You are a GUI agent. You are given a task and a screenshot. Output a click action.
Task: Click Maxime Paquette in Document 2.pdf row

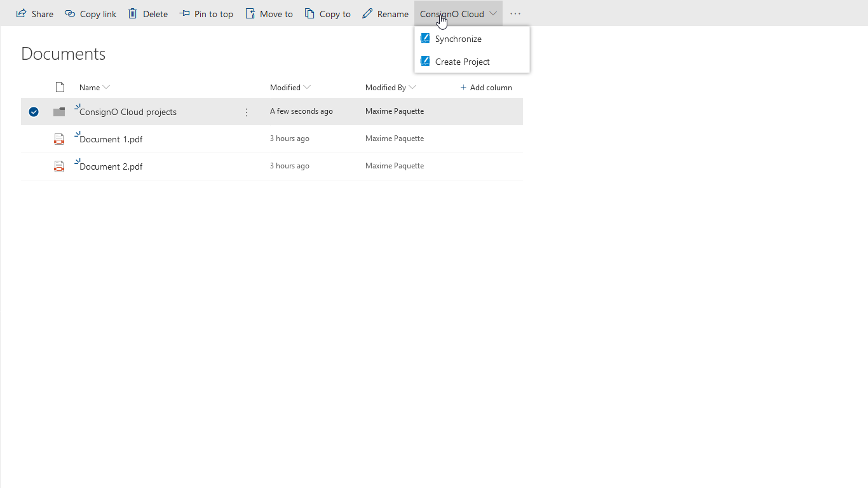(x=395, y=166)
